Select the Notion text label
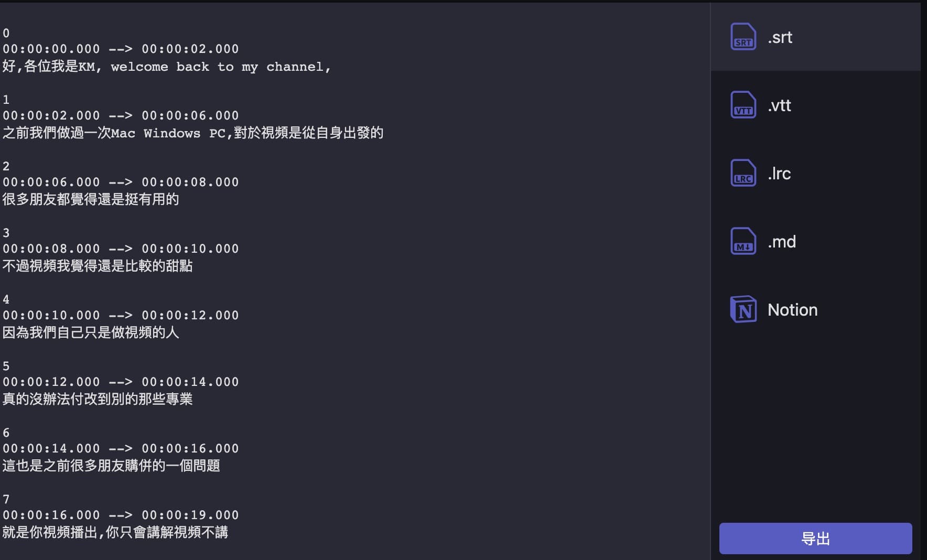Viewport: 927px width, 560px height. tap(792, 310)
